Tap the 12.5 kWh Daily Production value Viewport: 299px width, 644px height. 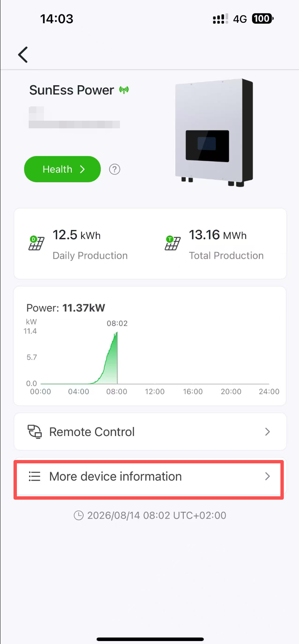click(77, 235)
